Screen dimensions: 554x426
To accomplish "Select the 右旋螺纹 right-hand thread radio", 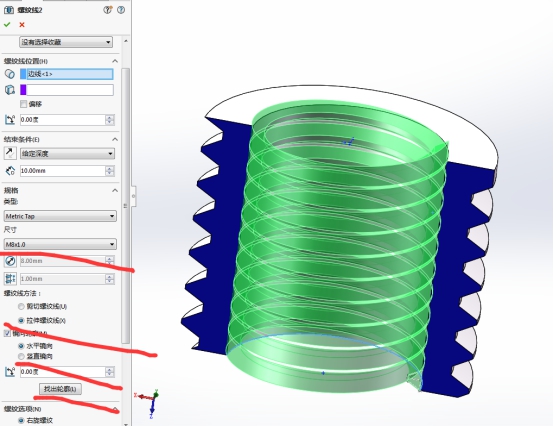I will (21, 420).
